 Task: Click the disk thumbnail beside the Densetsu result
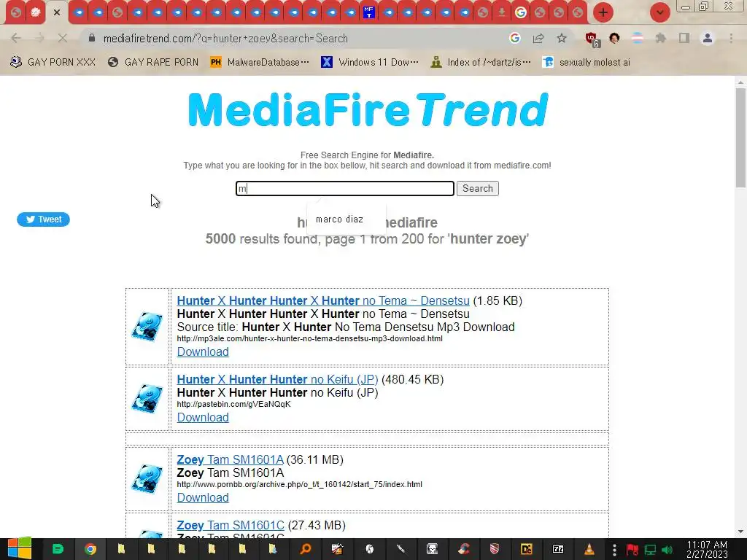pos(147,327)
